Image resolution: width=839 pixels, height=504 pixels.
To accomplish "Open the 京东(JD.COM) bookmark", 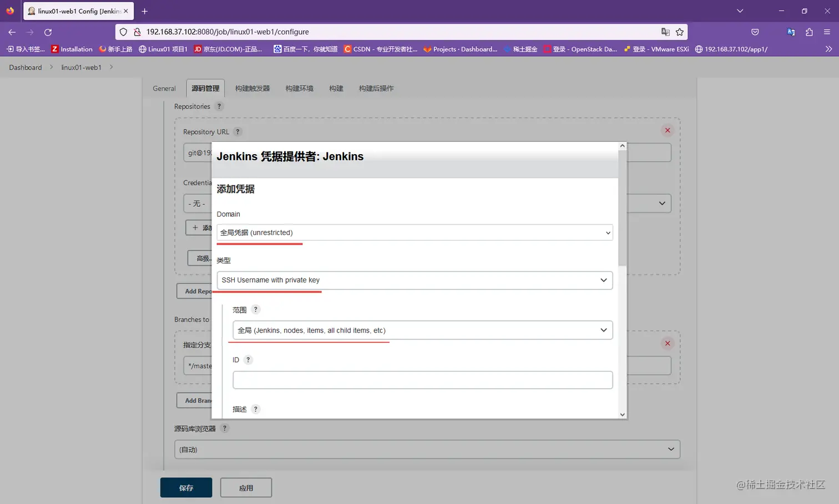I will click(228, 49).
